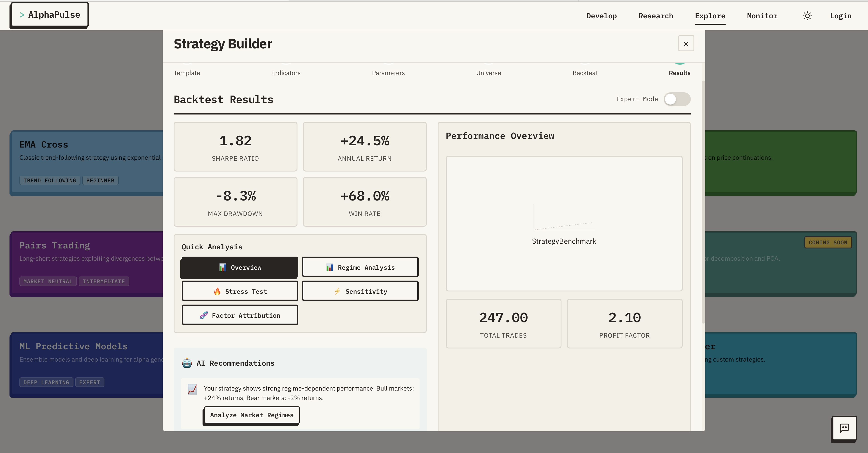Go to the Parameters step
Screen dimensions: 868x453
pos(388,73)
